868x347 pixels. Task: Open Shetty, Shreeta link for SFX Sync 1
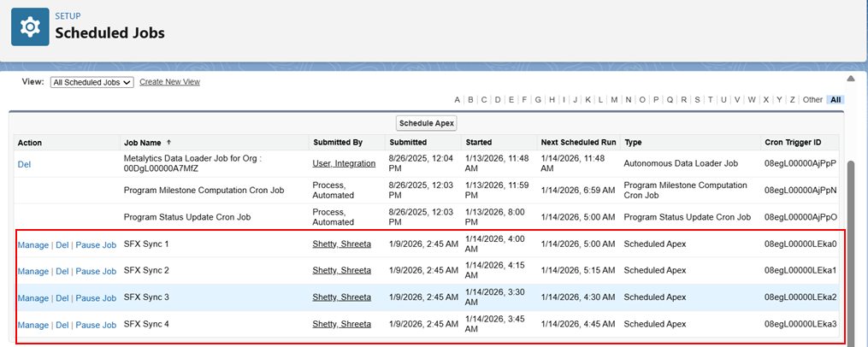tap(342, 244)
